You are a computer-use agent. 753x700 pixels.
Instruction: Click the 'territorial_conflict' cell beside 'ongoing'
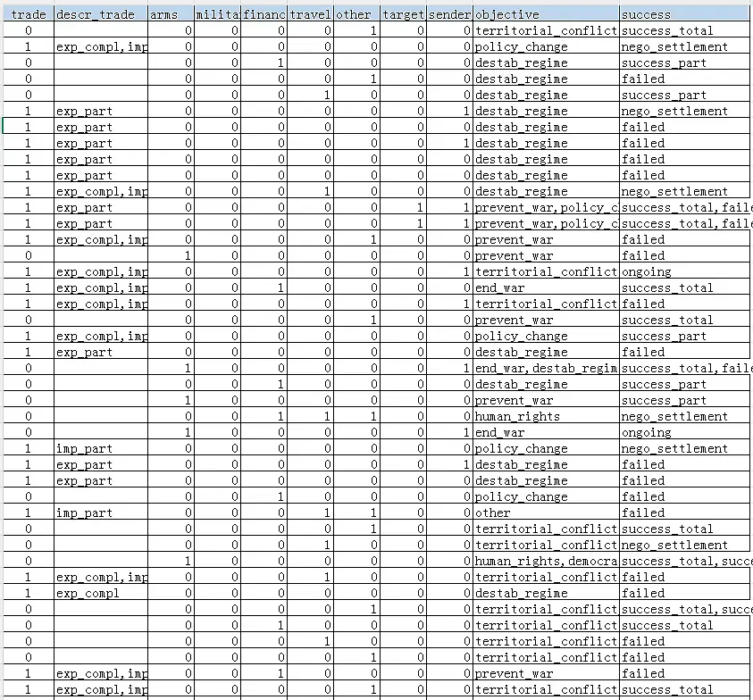pyautogui.click(x=546, y=271)
